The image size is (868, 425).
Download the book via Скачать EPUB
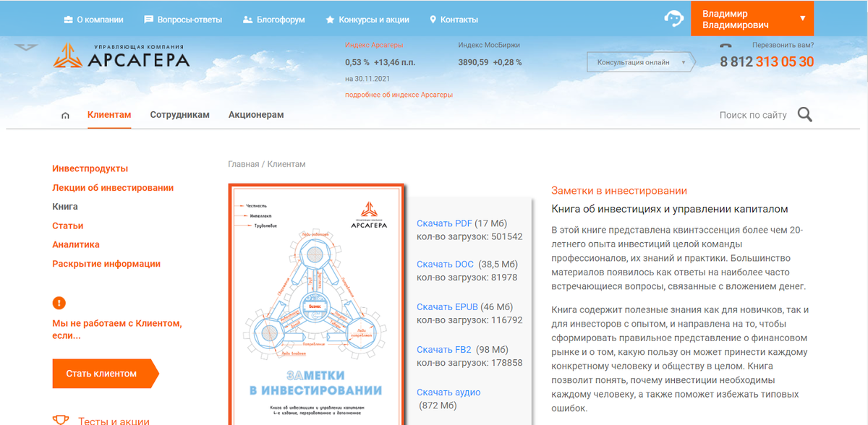point(448,307)
